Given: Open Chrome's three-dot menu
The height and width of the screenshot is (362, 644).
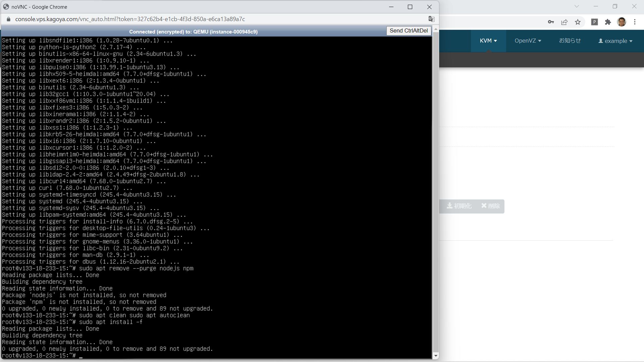Looking at the screenshot, I should pos(635,22).
